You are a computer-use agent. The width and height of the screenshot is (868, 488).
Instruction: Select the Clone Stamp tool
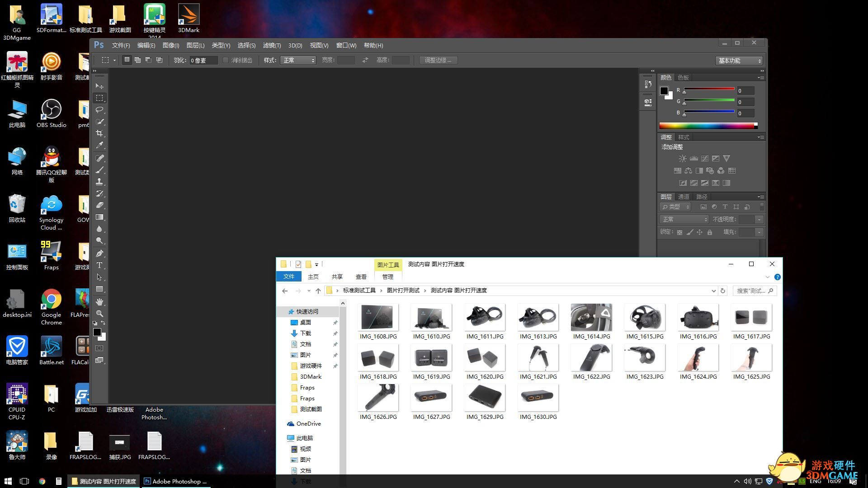coord(99,182)
